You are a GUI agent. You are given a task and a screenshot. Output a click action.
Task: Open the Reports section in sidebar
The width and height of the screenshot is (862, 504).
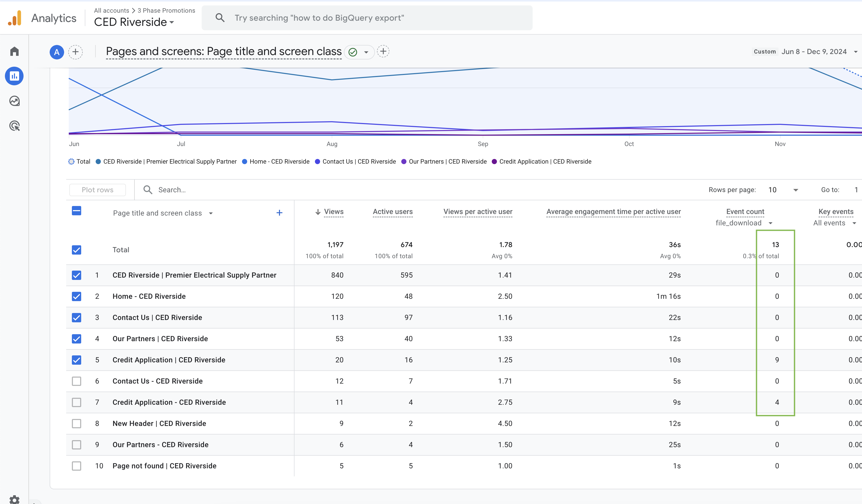pyautogui.click(x=14, y=76)
